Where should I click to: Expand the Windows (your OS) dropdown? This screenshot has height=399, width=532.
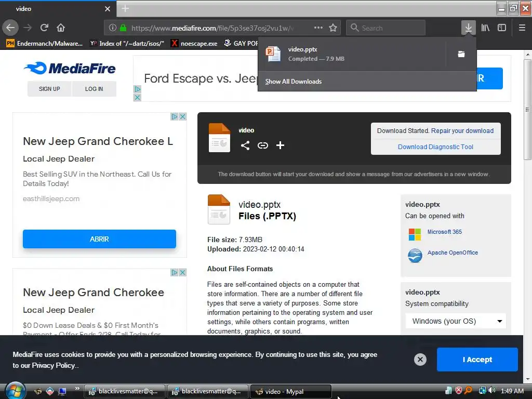(x=456, y=321)
